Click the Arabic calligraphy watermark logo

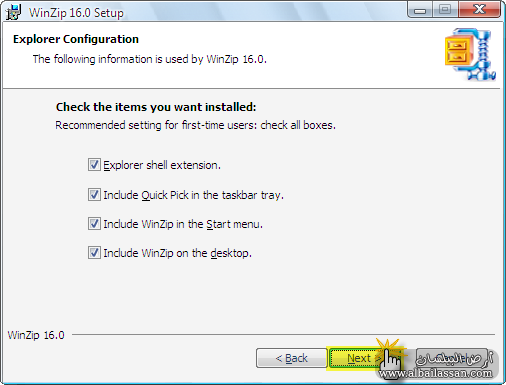[x=454, y=359]
